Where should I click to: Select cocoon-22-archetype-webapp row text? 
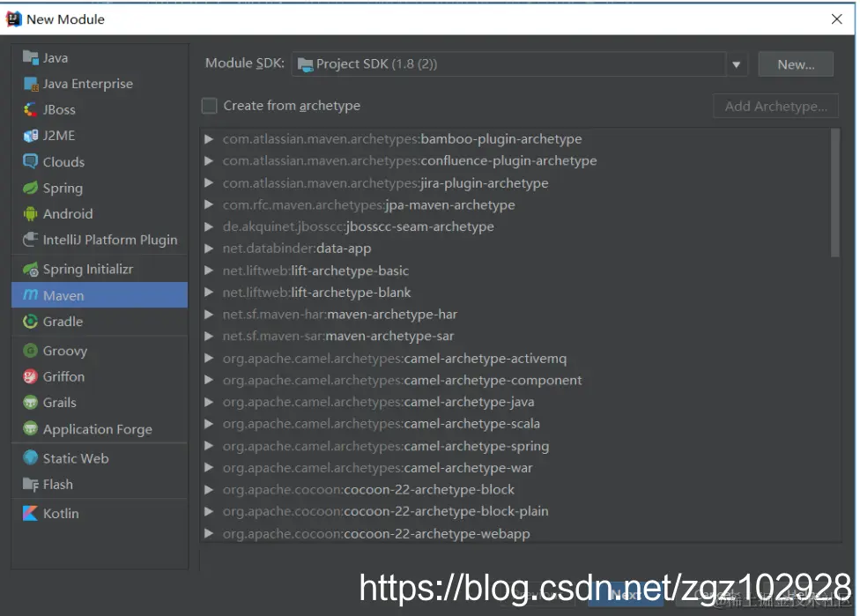tap(376, 534)
